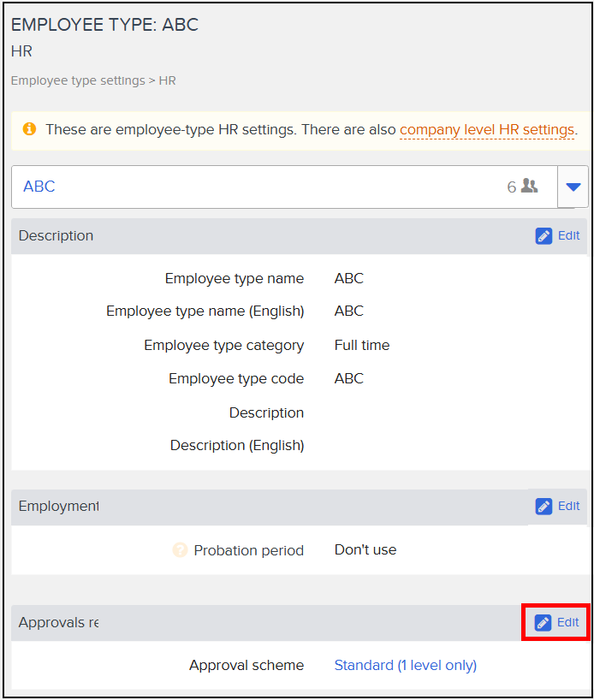Click the pencil icon in Description header

(x=544, y=235)
